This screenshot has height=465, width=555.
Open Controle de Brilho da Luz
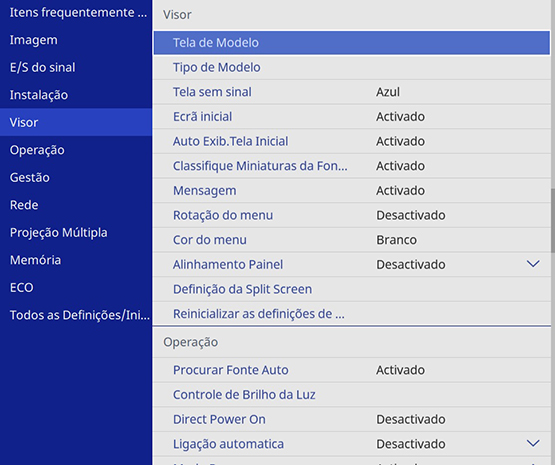352,395
